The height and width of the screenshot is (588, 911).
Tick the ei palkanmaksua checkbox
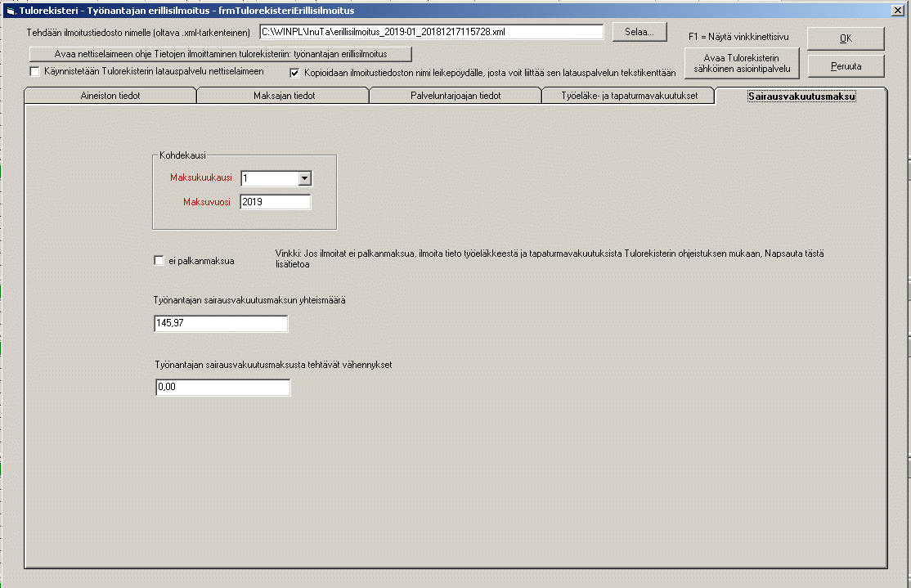tap(159, 261)
